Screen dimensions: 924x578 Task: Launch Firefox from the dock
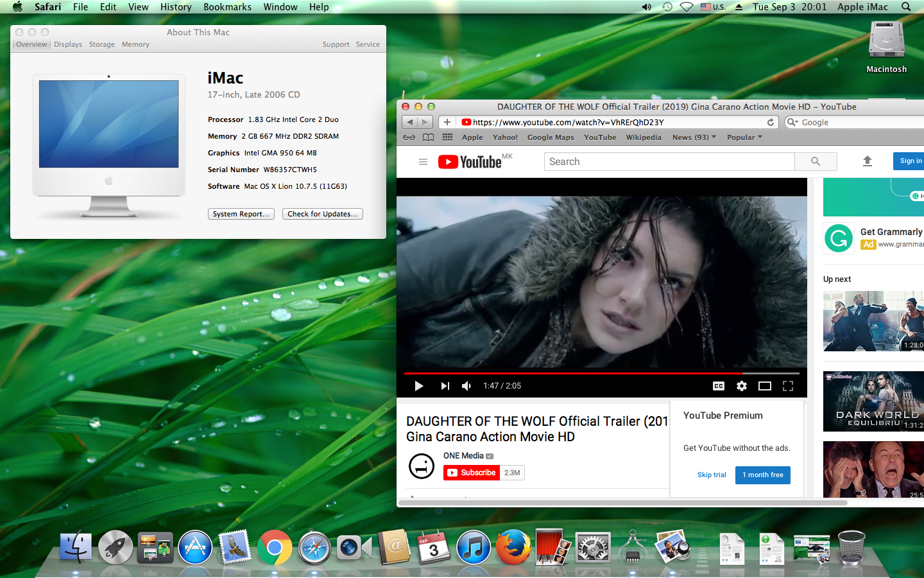pos(513,547)
